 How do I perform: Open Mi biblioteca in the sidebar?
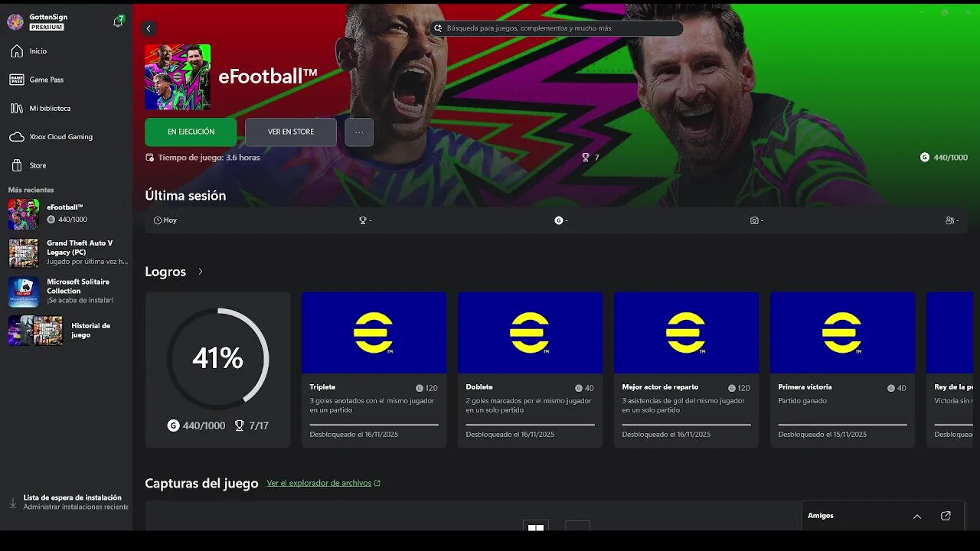coord(66,108)
